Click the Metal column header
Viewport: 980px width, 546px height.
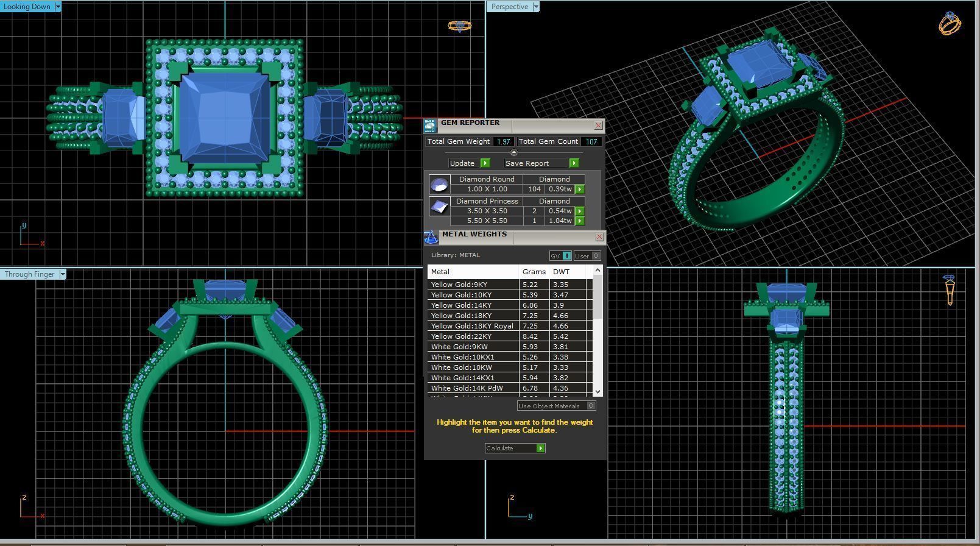[473, 272]
